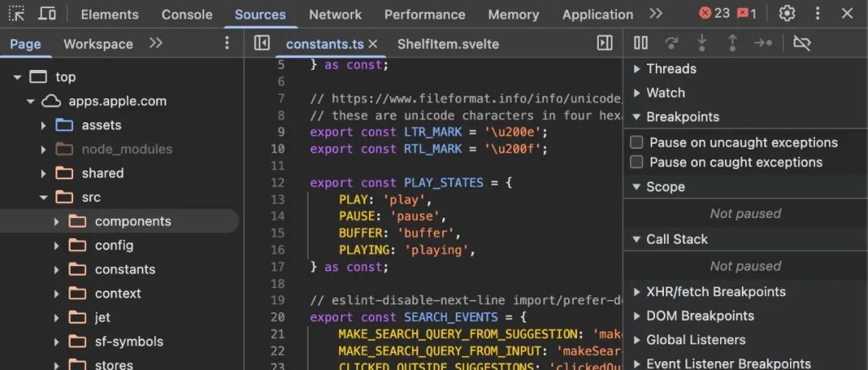Collapse the top frame tree node
This screenshot has height=370, width=868.
coord(18,77)
